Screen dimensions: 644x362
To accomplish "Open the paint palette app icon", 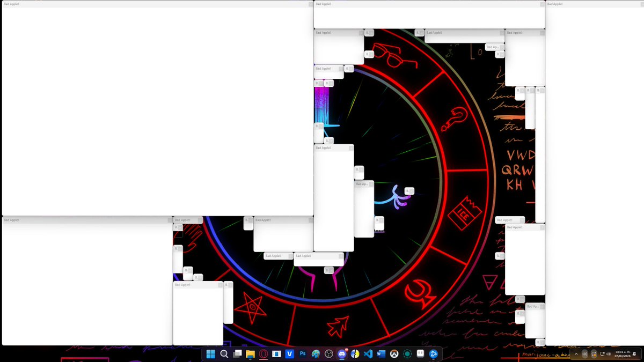I will point(316,354).
